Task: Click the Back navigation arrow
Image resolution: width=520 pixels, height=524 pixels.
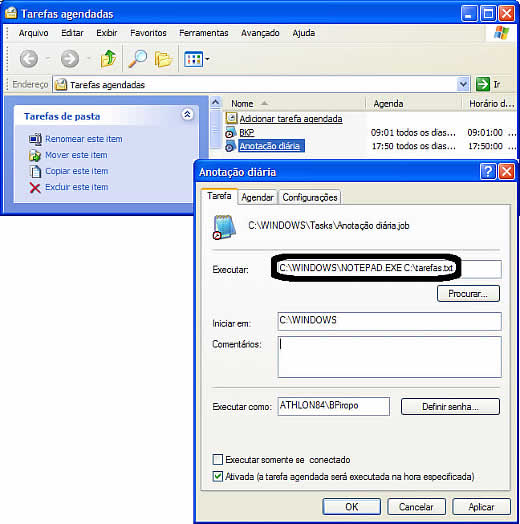Action: tap(29, 59)
